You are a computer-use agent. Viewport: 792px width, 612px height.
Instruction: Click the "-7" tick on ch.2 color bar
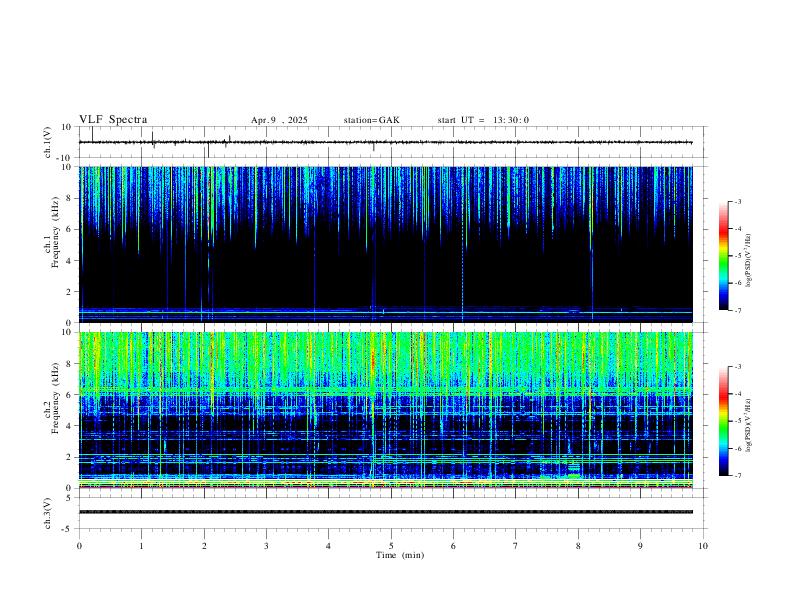pyautogui.click(x=738, y=476)
